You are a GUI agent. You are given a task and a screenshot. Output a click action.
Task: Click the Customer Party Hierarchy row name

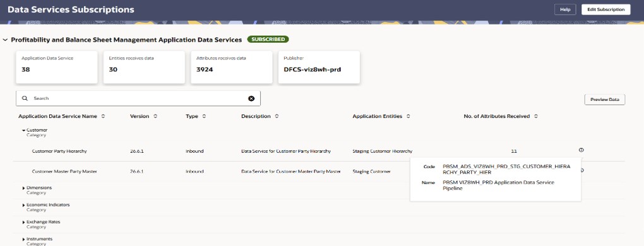pos(59,151)
